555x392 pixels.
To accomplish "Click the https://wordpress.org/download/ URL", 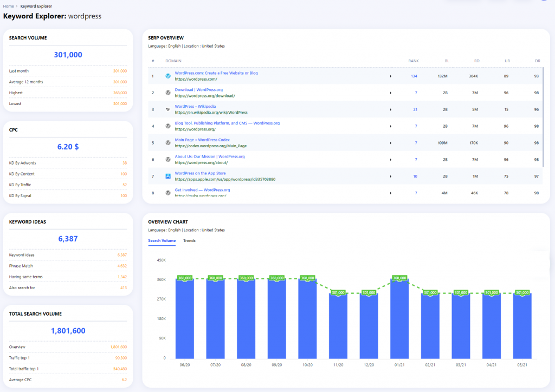I will point(205,96).
